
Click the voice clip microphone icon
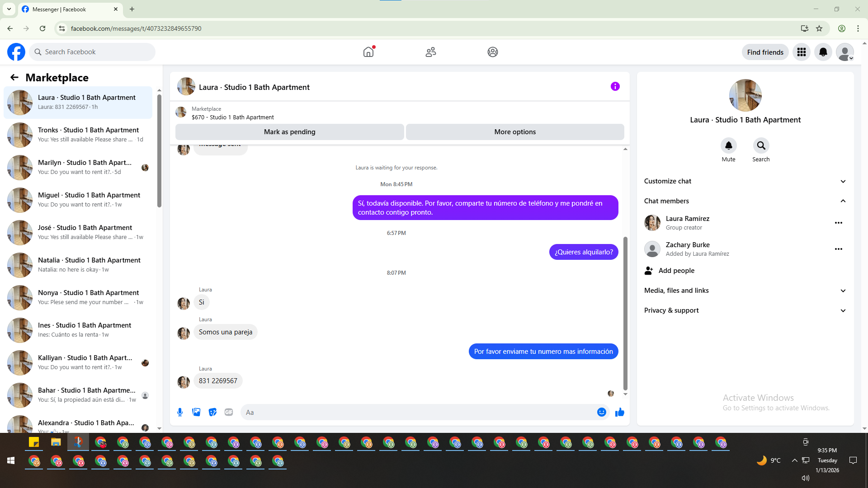180,412
